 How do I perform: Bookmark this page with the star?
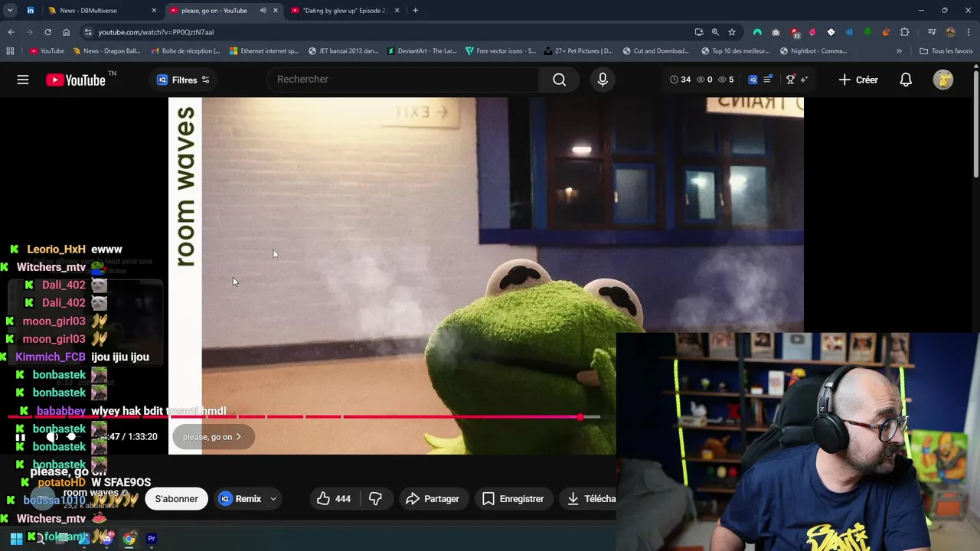pos(732,32)
